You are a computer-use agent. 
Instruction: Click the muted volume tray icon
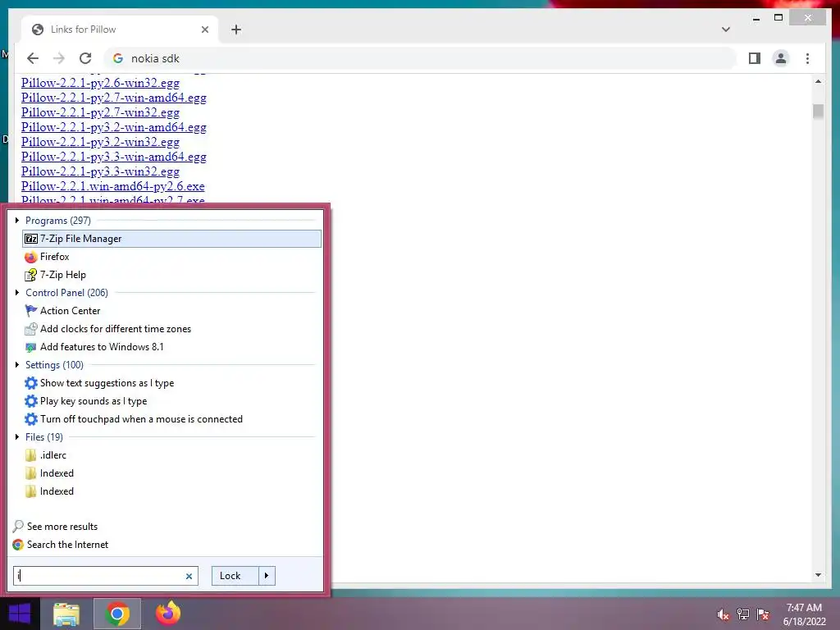tap(724, 614)
